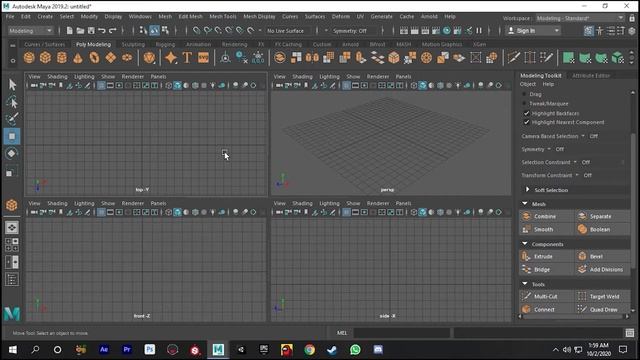Viewport: 640px width, 360px height.
Task: Toggle grid display in persp viewport toolbar
Action: pos(346,85)
